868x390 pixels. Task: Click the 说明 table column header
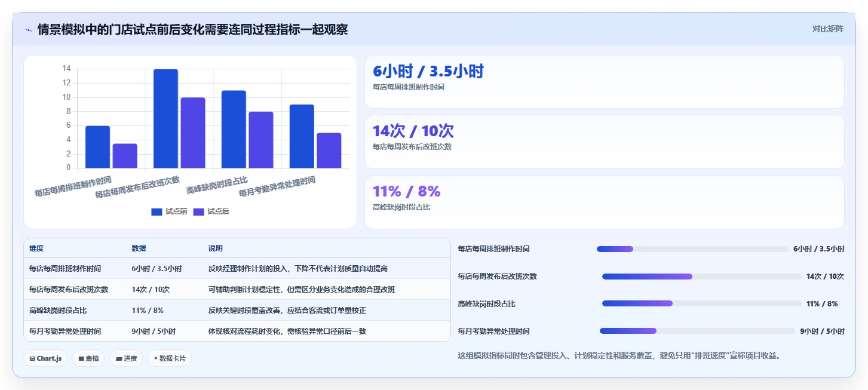point(216,248)
